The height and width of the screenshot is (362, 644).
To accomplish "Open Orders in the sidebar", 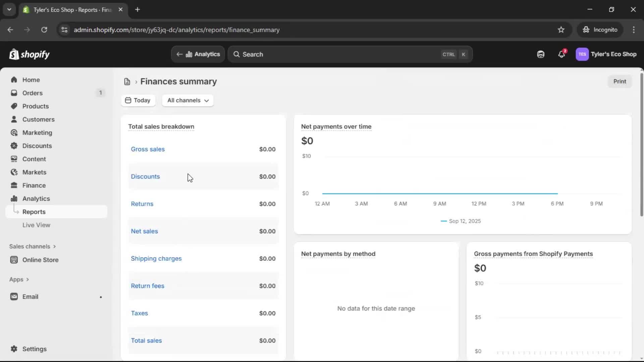I will tap(32, 93).
